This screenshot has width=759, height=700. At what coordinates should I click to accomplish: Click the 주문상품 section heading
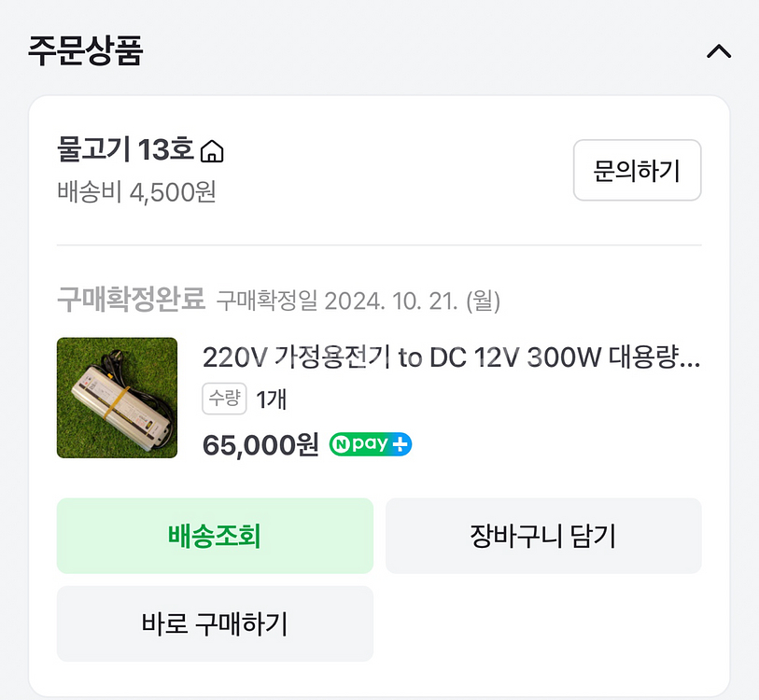point(85,50)
